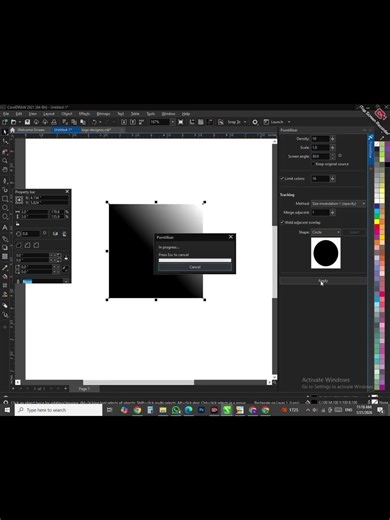Image resolution: width=390 pixels, height=520 pixels.
Task: Expand the Open button dropdown arrow
Action: 20,122
